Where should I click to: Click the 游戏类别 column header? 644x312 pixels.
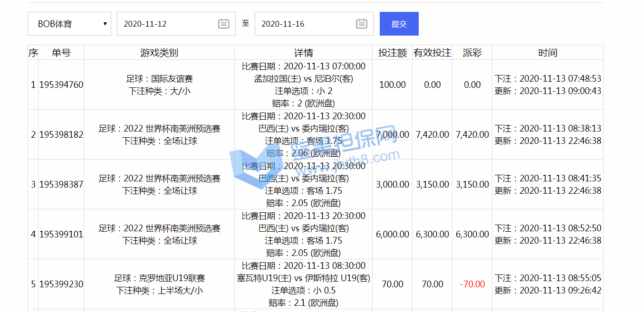159,53
